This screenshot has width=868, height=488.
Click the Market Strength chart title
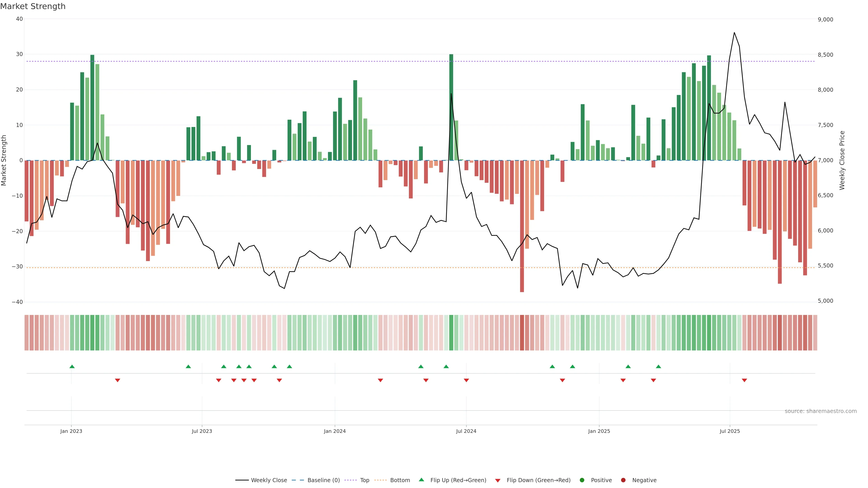(x=33, y=6)
